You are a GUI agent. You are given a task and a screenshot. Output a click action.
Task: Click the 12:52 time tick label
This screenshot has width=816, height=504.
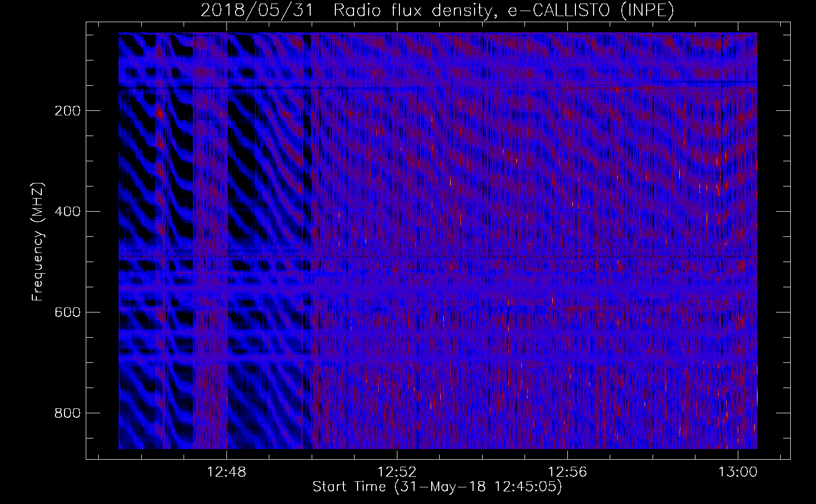397,472
